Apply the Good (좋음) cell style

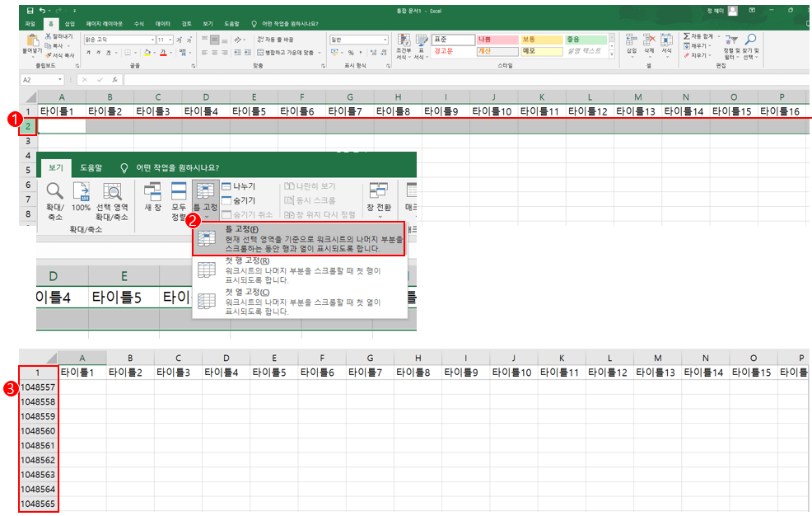(586, 40)
